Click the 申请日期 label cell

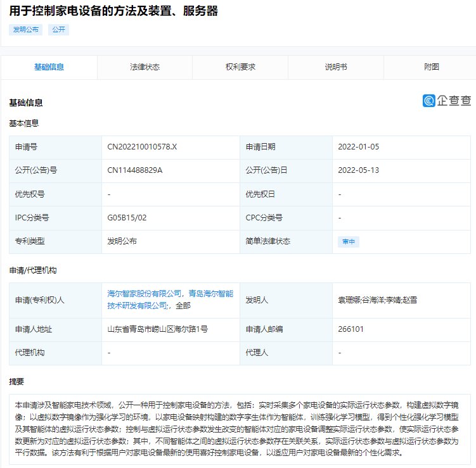(286, 148)
